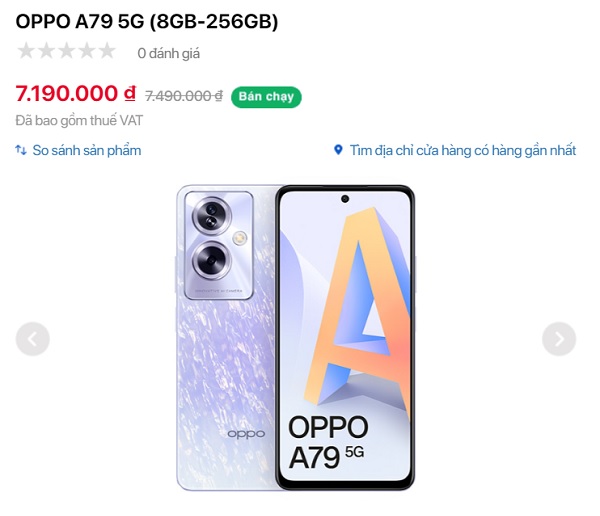Click the phone front screen image
The width and height of the screenshot is (600, 516).
coord(345,338)
